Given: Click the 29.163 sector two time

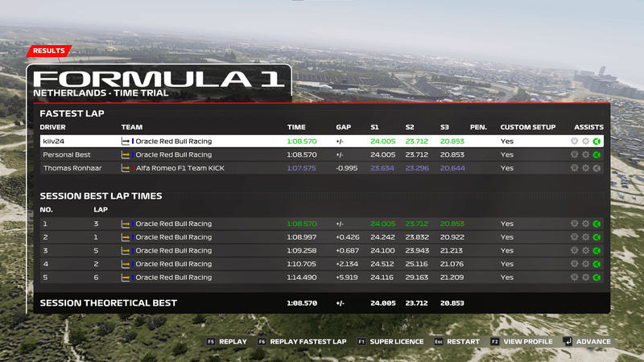Looking at the screenshot, I should click(417, 278).
